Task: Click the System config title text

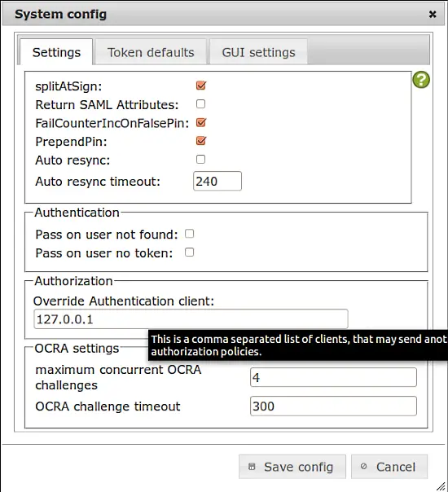Action: (x=61, y=15)
